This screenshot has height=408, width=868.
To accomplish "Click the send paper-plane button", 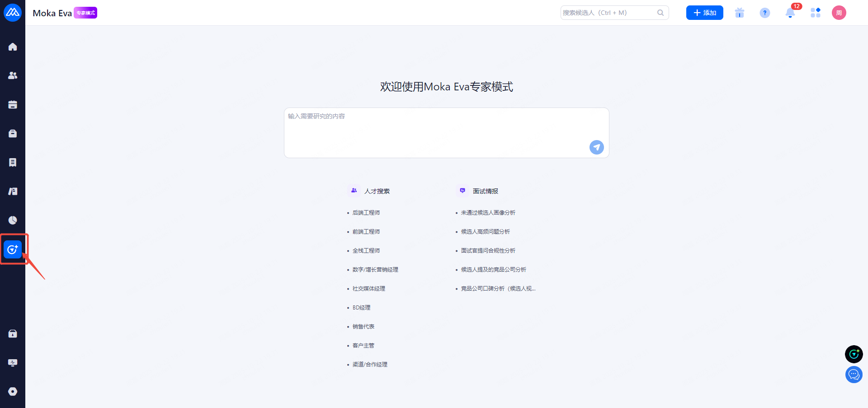I will [596, 147].
